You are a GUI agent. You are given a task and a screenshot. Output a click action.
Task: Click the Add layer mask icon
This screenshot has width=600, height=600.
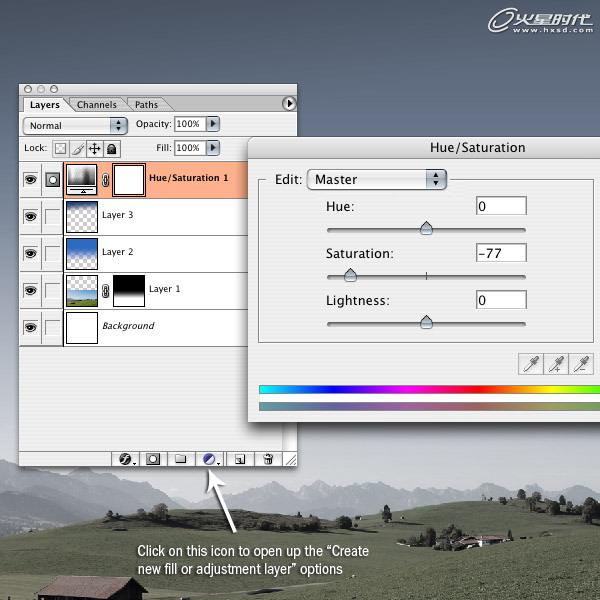(x=154, y=459)
